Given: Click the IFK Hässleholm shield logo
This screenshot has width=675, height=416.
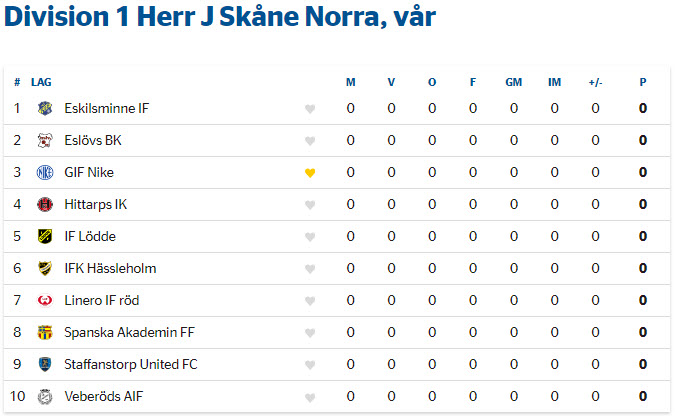Looking at the screenshot, I should 45,268.
